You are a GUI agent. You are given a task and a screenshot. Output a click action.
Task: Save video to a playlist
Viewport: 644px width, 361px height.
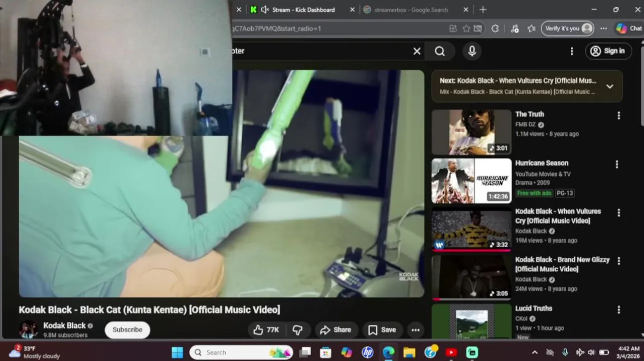382,329
